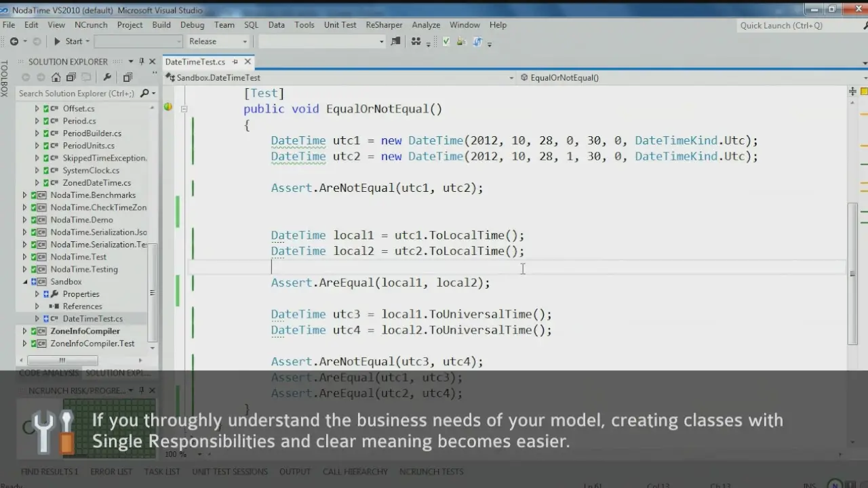Click the people icon in the toolbar
Screen dimensions: 868x488
tap(416, 41)
